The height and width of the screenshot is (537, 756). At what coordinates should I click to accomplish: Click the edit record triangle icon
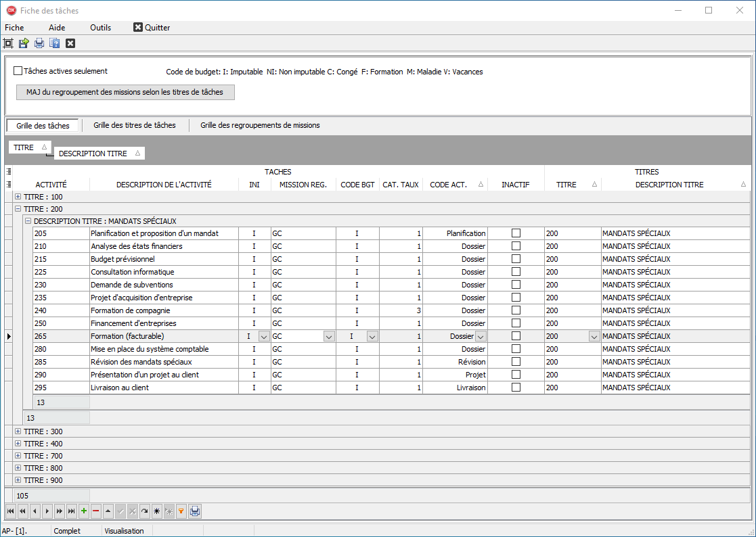[x=108, y=511]
